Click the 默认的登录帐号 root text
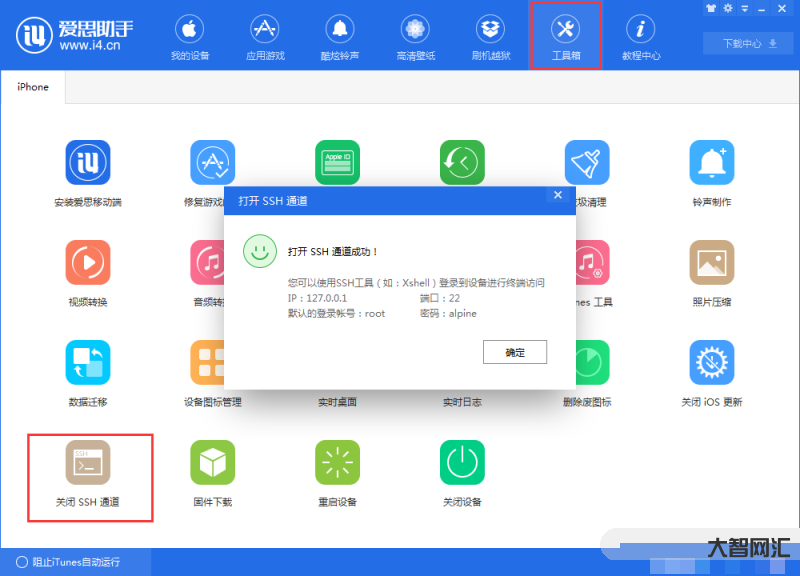 pos(336,313)
